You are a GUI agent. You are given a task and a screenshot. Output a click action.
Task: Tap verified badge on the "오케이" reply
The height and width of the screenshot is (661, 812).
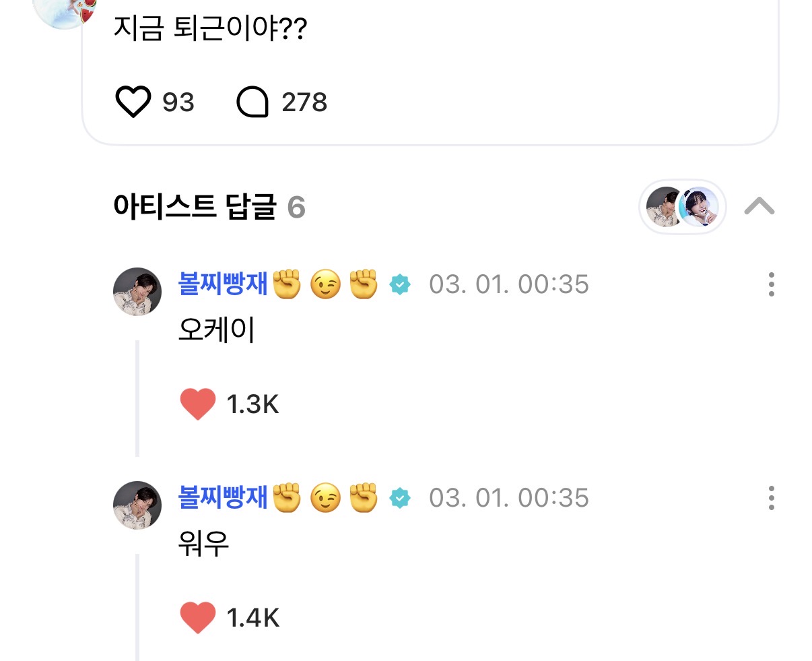click(x=401, y=285)
